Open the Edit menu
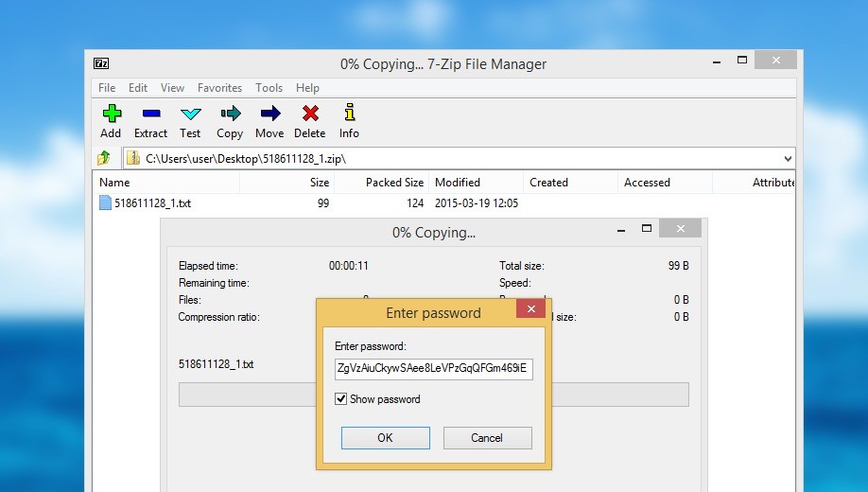 click(138, 88)
